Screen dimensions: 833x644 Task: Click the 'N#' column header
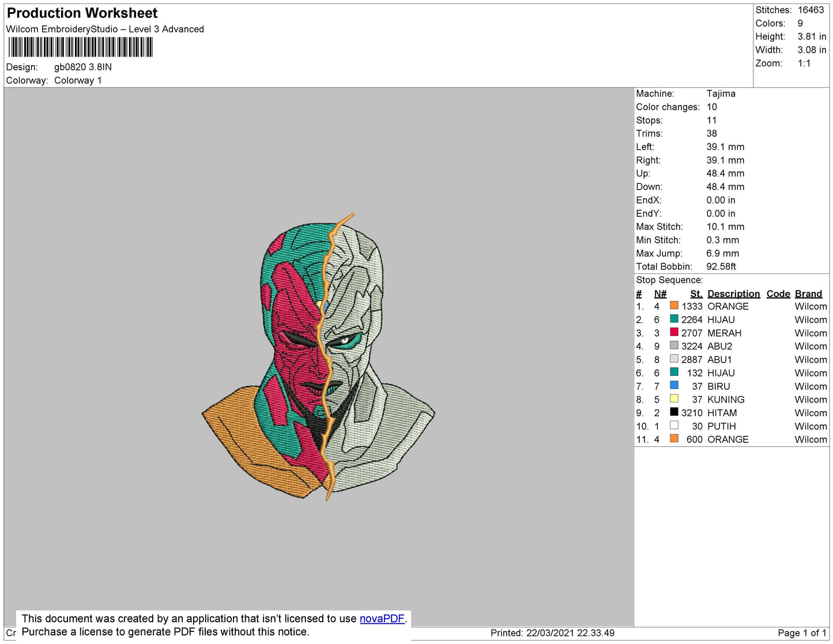click(660, 293)
